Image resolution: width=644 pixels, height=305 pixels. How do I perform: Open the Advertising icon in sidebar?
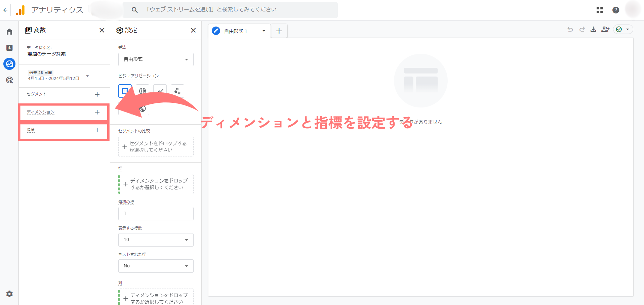9,80
